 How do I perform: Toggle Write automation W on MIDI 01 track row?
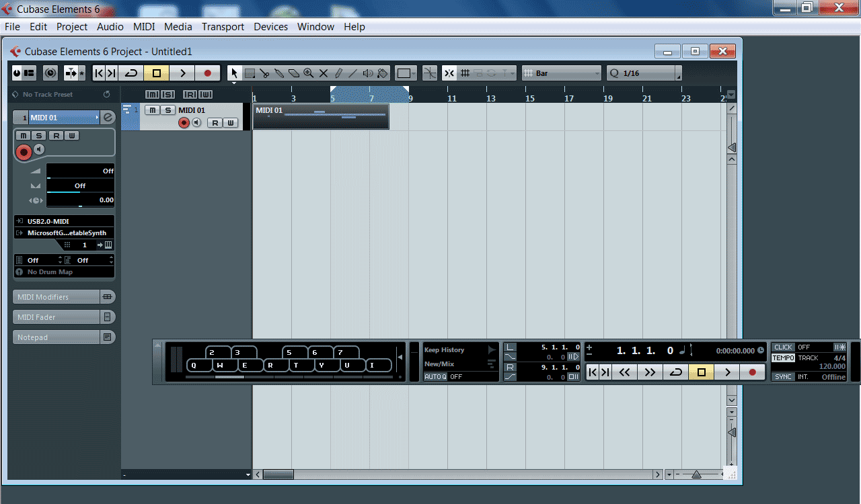pyautogui.click(x=230, y=122)
